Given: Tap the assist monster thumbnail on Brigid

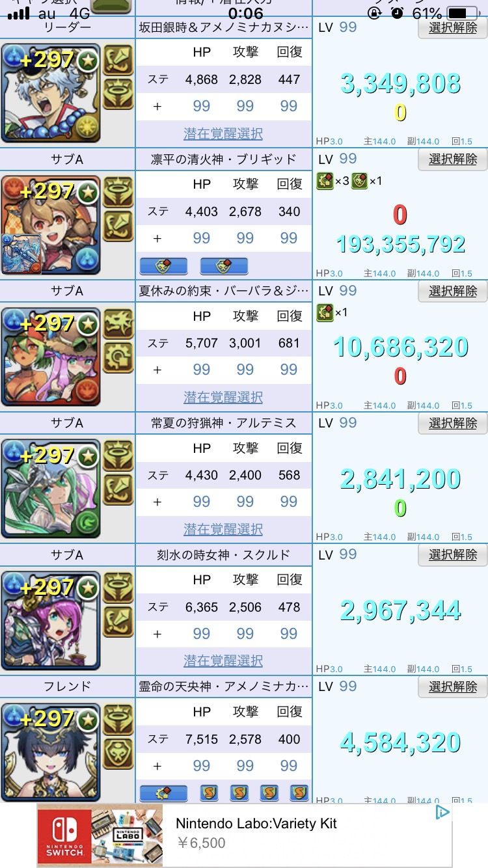Looking at the screenshot, I should pos(21,254).
